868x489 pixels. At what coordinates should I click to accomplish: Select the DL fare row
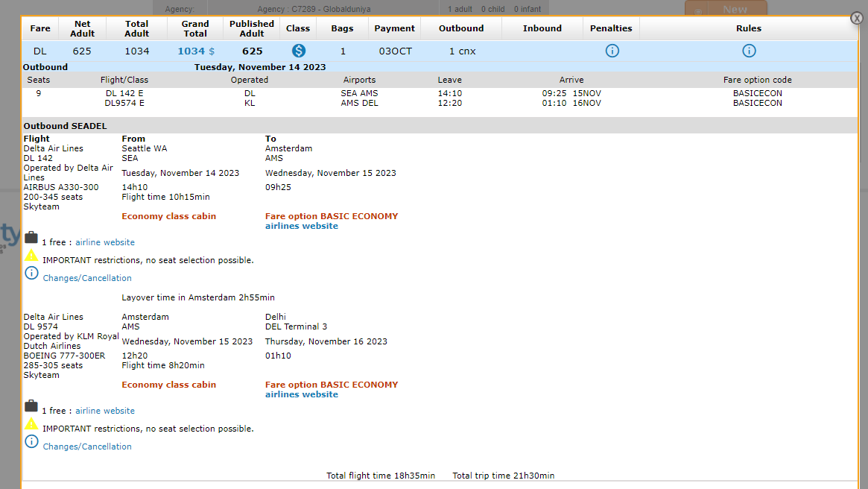40,51
